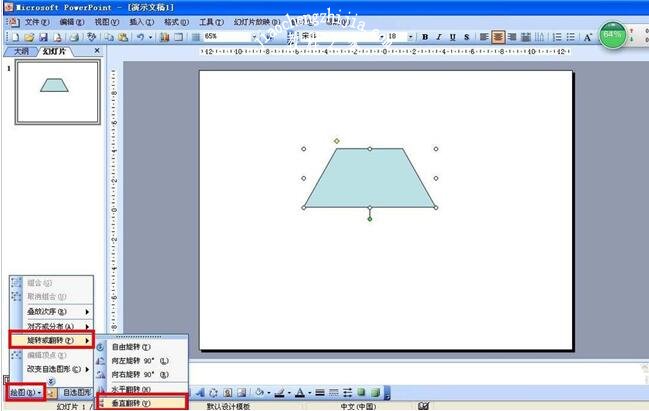Click the Insert Table toolbar icon
Screen dimensions: 649x411
178,37
